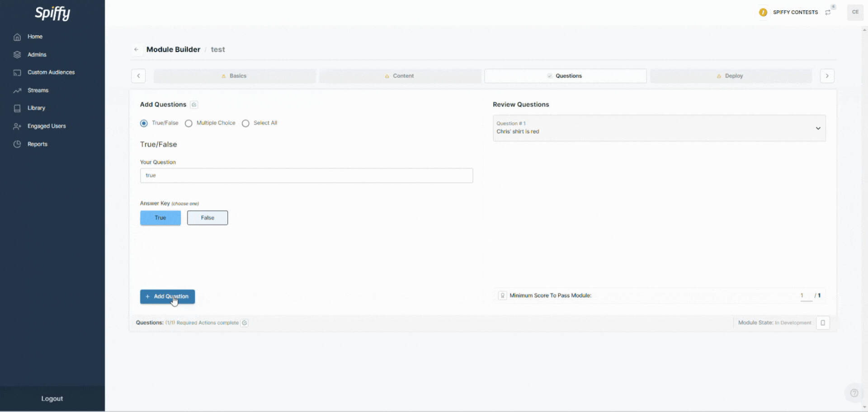The height and width of the screenshot is (412, 868).
Task: Click the Home icon in sidebar
Action: 17,37
